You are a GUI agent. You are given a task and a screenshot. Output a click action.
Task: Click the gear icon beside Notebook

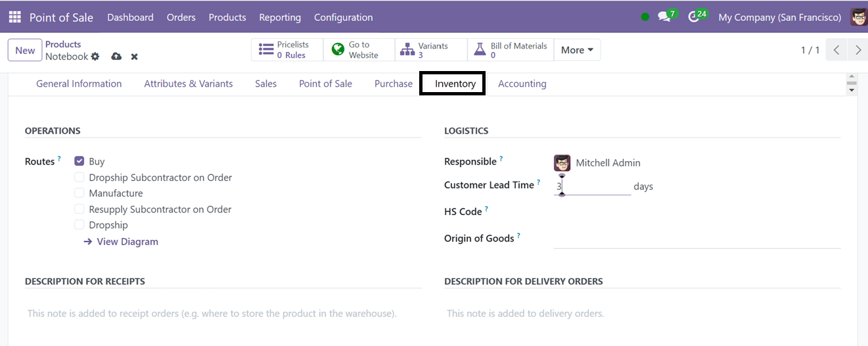(x=95, y=57)
